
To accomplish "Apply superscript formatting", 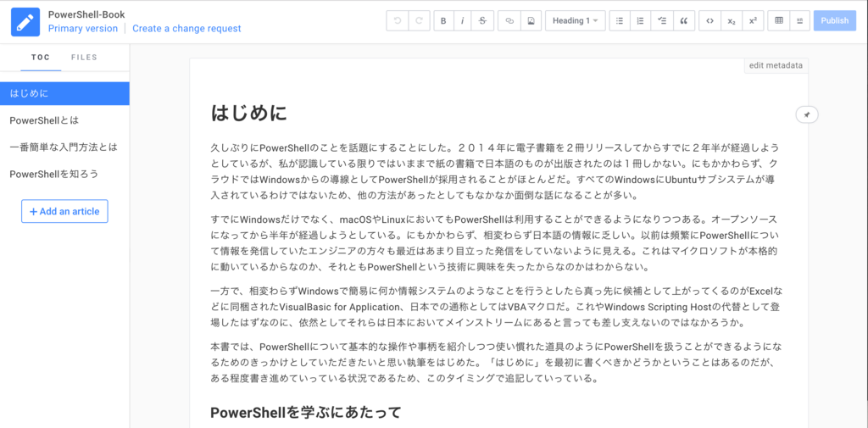I will coord(753,21).
